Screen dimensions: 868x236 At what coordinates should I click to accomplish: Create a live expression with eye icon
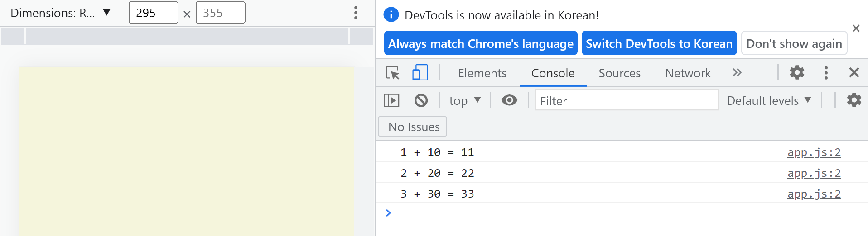pyautogui.click(x=509, y=100)
